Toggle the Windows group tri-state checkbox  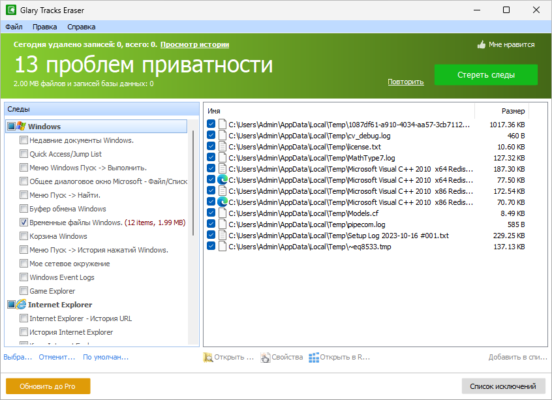(11, 126)
